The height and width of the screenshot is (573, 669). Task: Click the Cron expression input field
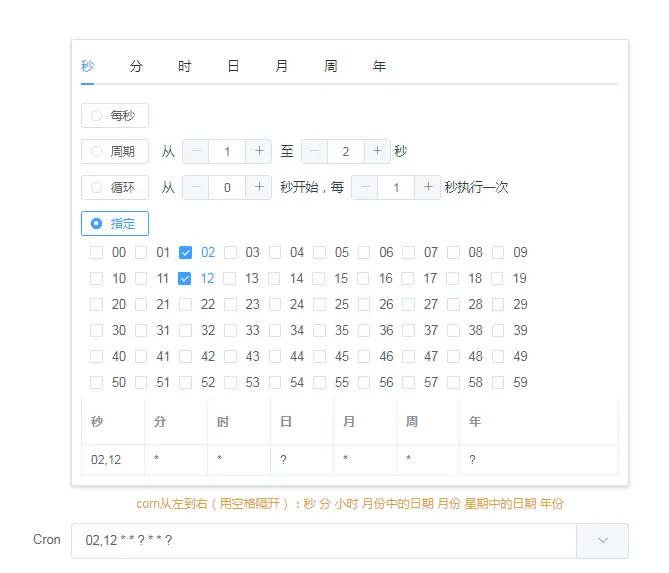coord(324,541)
